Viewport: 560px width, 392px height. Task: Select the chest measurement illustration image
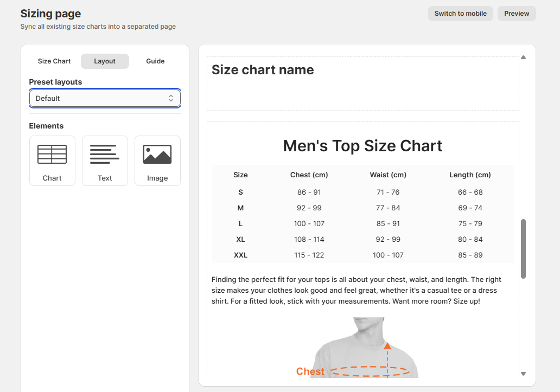click(x=362, y=348)
